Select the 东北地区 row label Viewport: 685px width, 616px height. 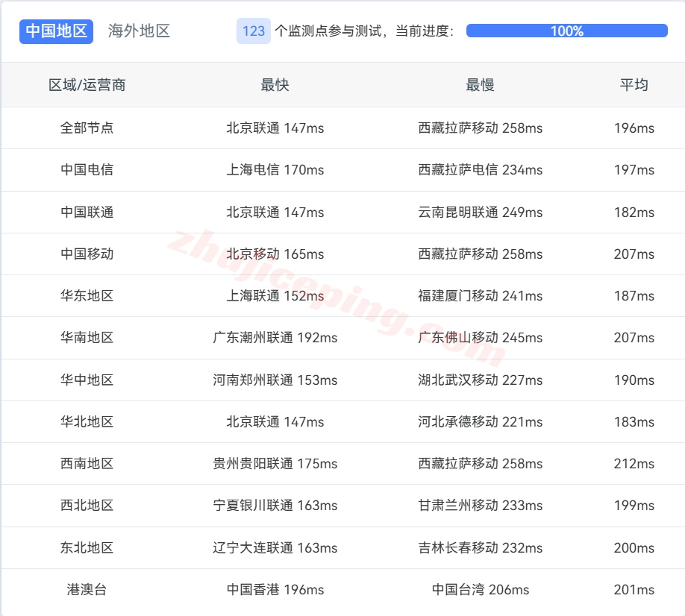pos(87,548)
